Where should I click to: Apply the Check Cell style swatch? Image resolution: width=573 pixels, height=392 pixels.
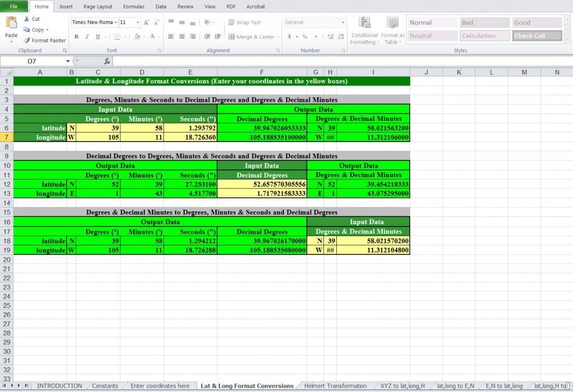537,36
